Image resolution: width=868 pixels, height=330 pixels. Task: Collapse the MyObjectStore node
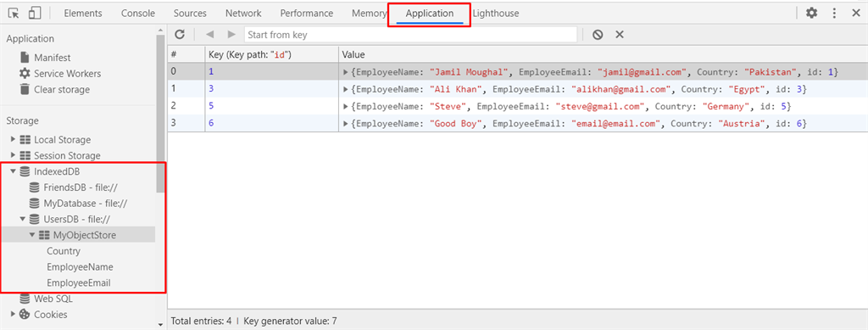tap(32, 235)
